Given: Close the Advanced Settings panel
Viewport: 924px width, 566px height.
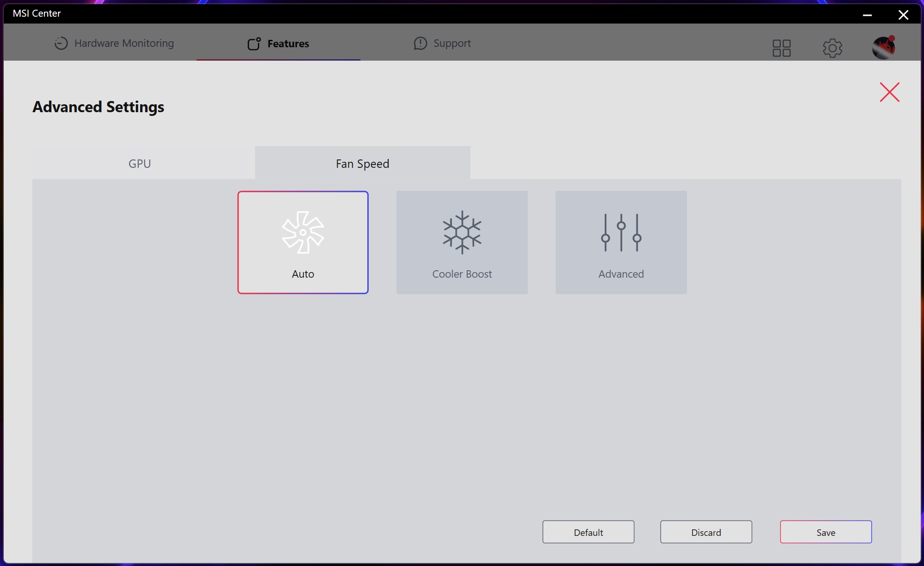Looking at the screenshot, I should coord(890,92).
